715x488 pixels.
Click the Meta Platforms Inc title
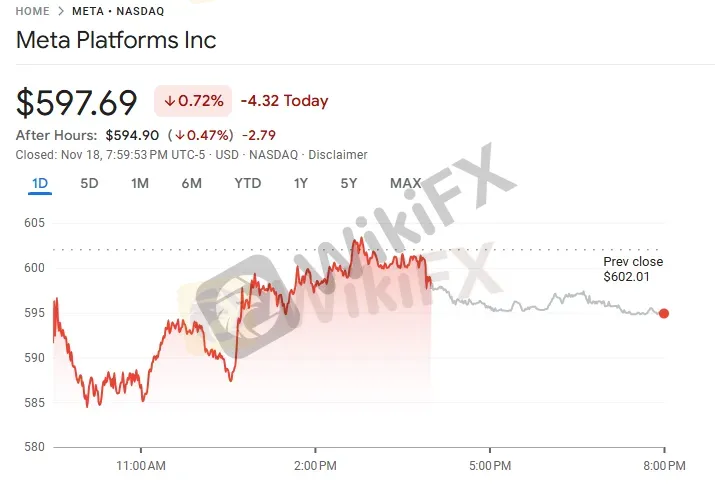116,41
